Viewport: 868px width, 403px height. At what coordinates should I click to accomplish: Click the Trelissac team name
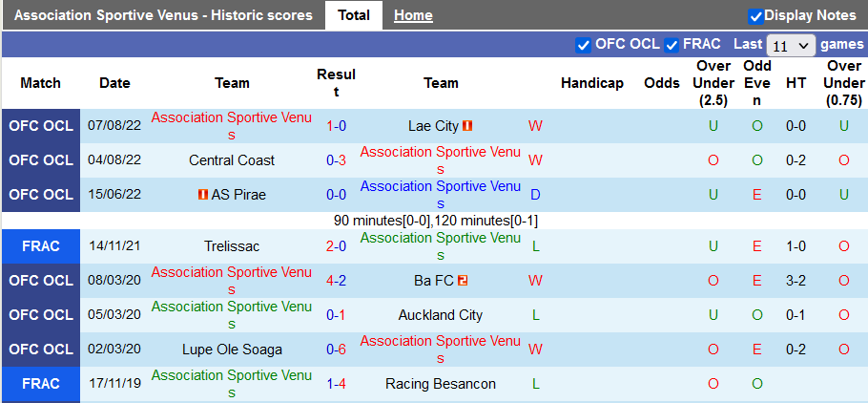[232, 246]
